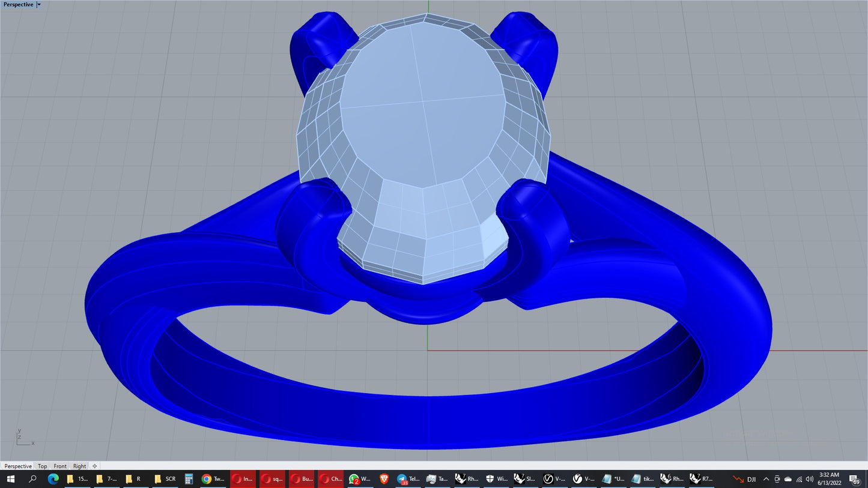Switch to the Front viewport tab
The height and width of the screenshot is (488, 868).
point(60,466)
